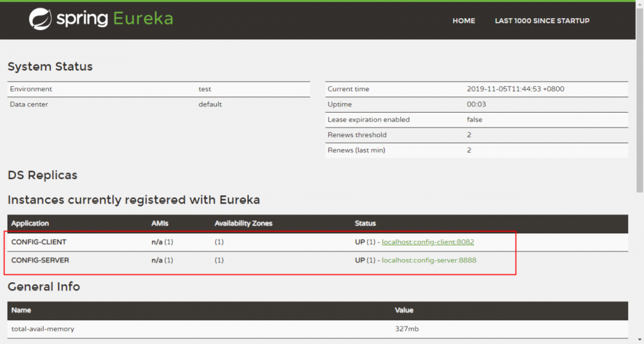This screenshot has width=644, height=344.
Task: Open the HOME navigation link
Action: coord(464,21)
